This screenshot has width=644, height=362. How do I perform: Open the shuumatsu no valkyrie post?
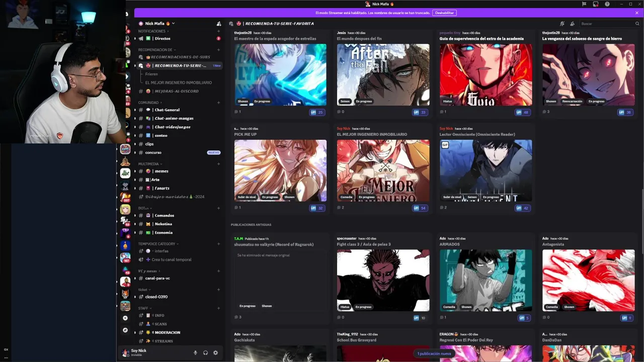coord(280,278)
